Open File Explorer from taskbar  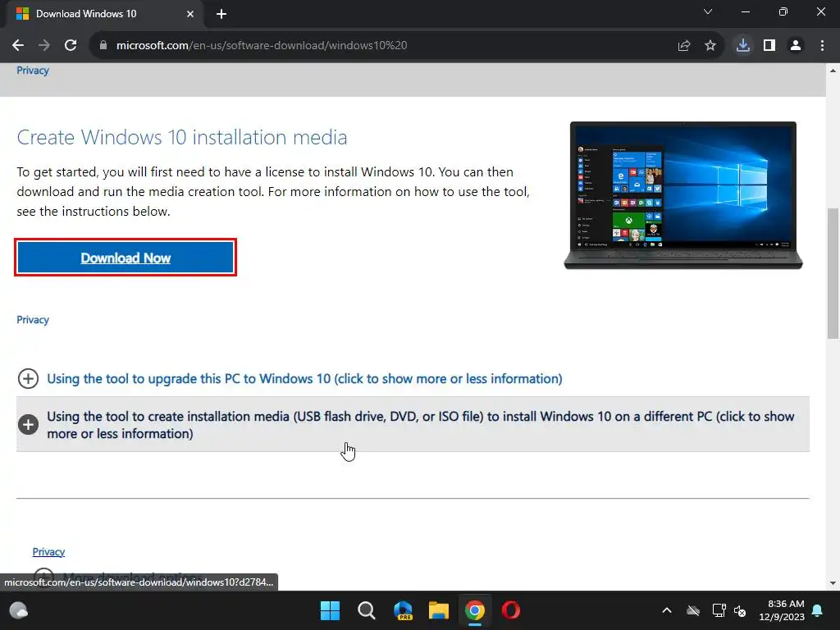tap(439, 610)
